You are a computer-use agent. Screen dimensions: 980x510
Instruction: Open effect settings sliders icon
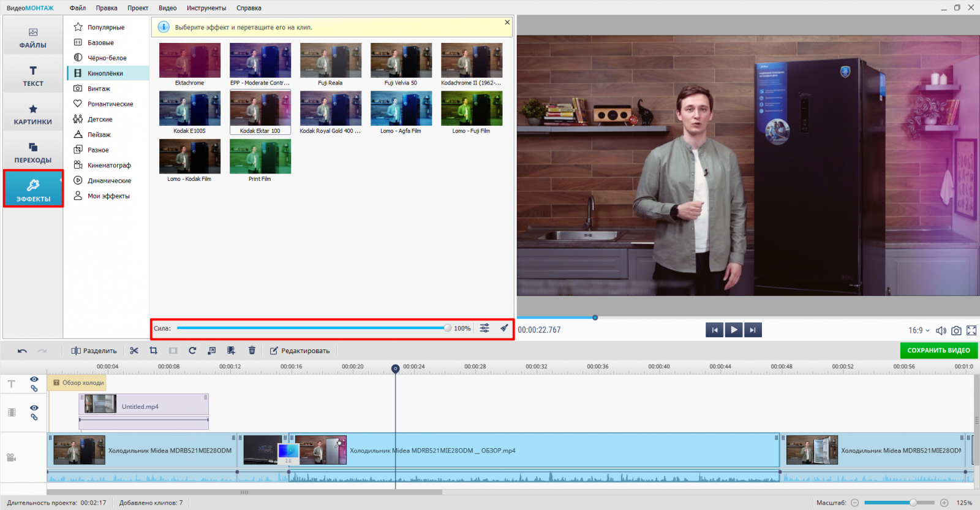point(484,328)
